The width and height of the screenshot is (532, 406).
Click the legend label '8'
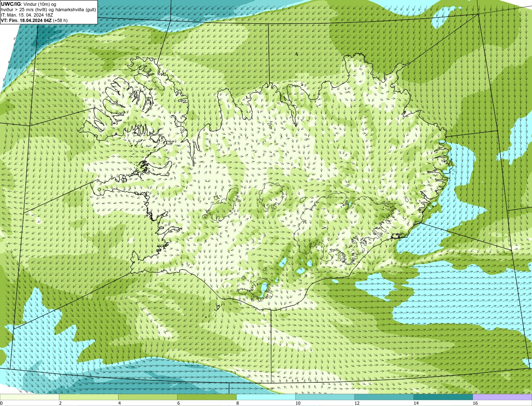[237, 403]
